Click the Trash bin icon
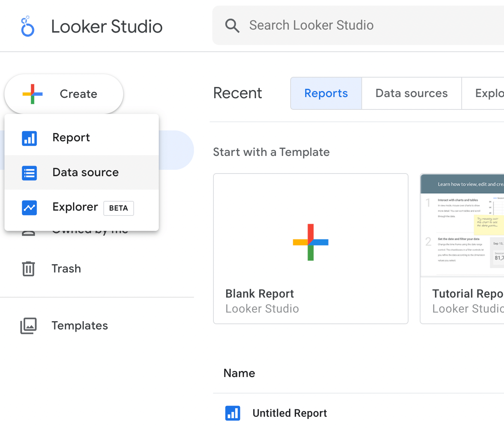This screenshot has height=428, width=504. pos(28,269)
